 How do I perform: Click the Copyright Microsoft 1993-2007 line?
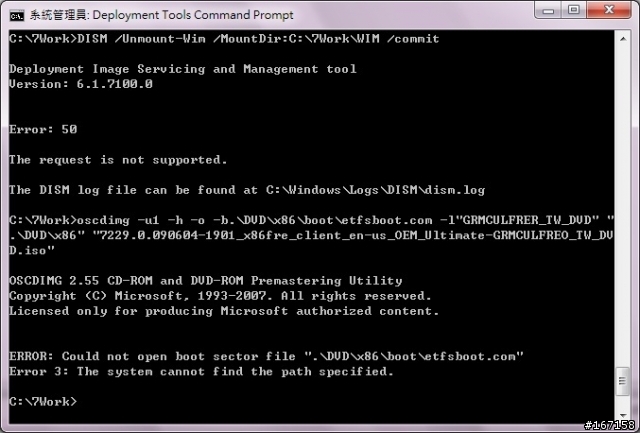pyautogui.click(x=220, y=296)
